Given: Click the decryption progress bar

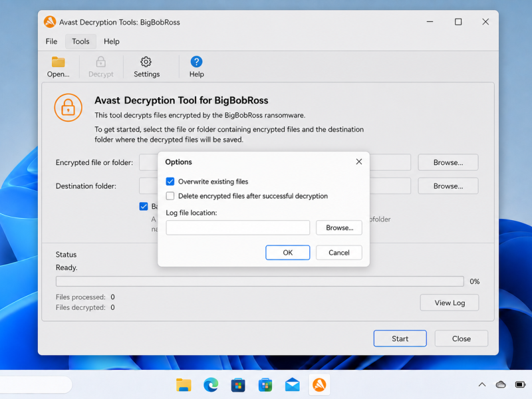Looking at the screenshot, I should 260,281.
